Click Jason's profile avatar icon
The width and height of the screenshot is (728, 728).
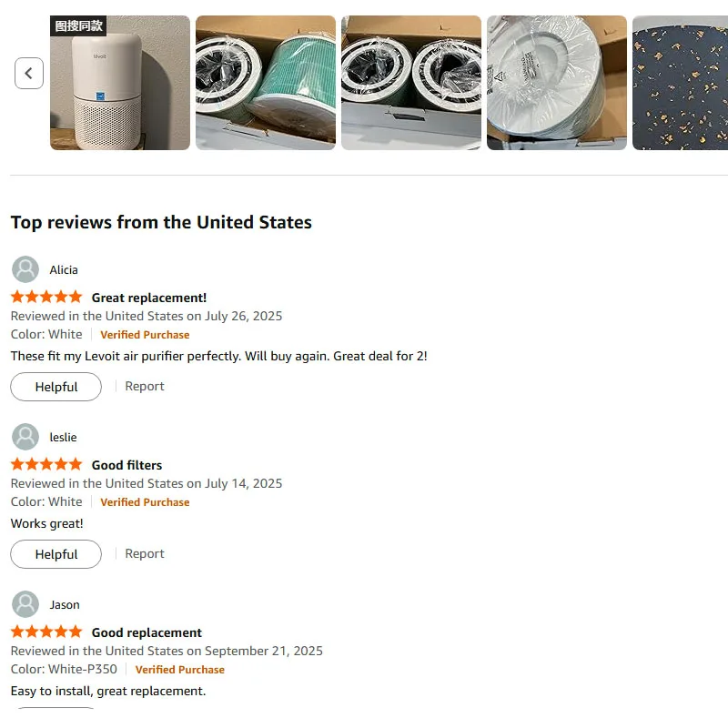[25, 604]
